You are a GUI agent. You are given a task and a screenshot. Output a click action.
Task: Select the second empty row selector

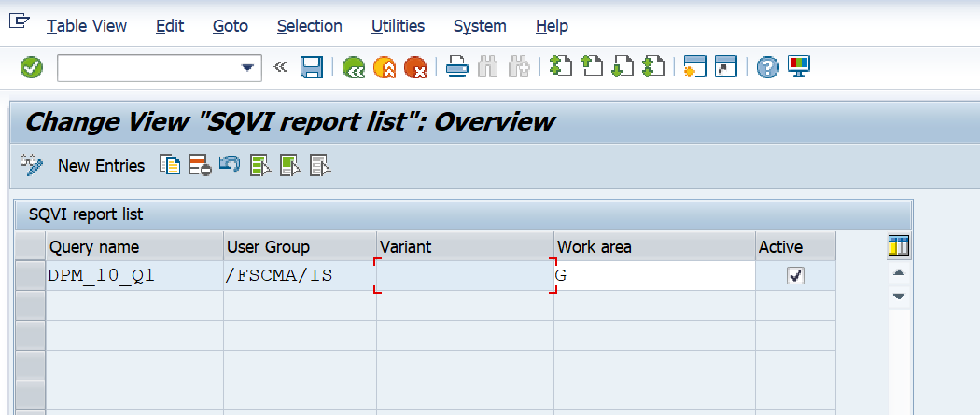coord(31,335)
